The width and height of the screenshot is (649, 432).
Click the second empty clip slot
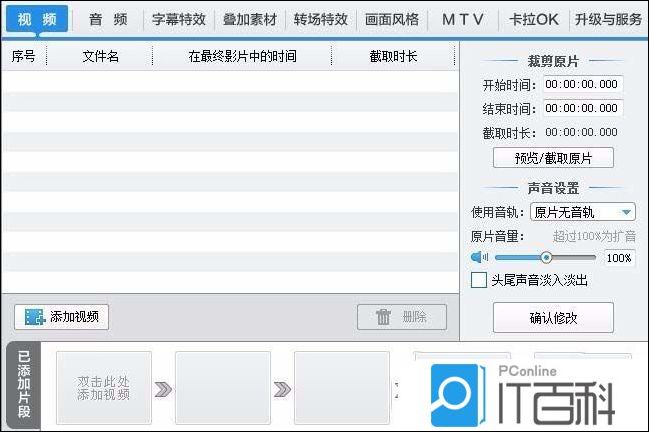(223, 388)
